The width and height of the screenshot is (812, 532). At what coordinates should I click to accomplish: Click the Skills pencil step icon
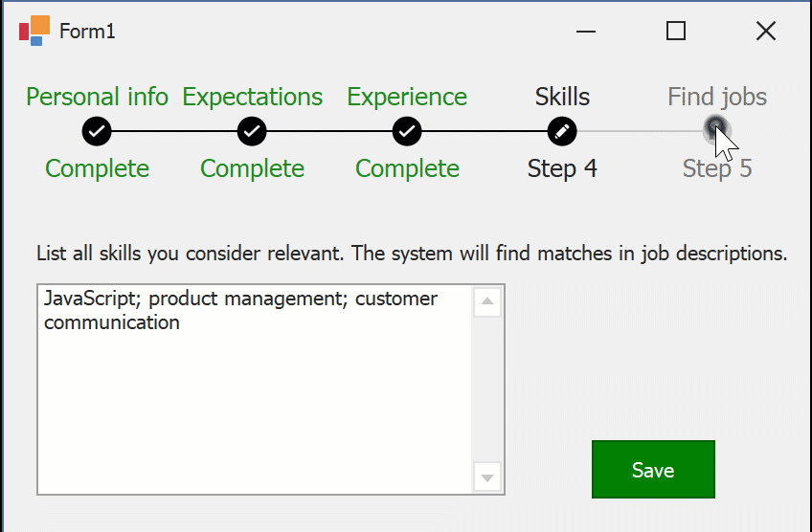(x=562, y=131)
